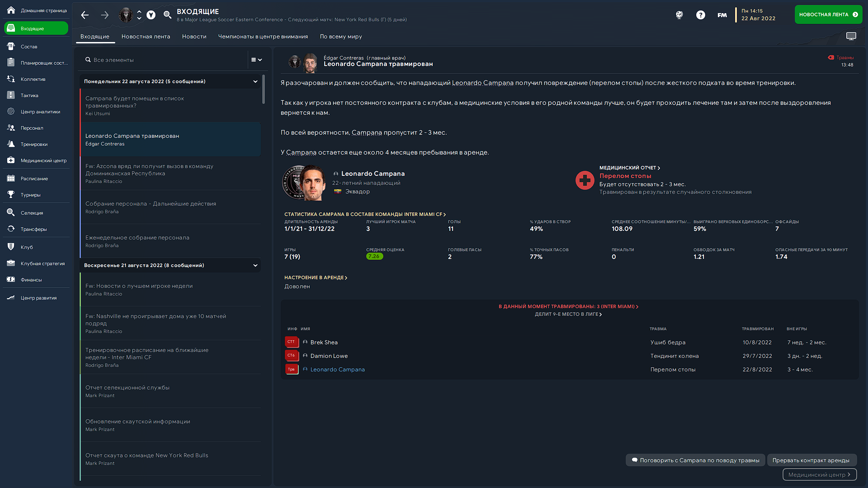Open Tactics in the sidebar
The image size is (868, 488).
click(x=29, y=95)
